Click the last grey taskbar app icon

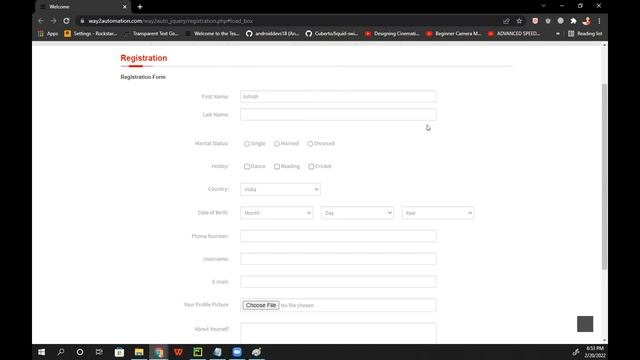pyautogui.click(x=256, y=352)
